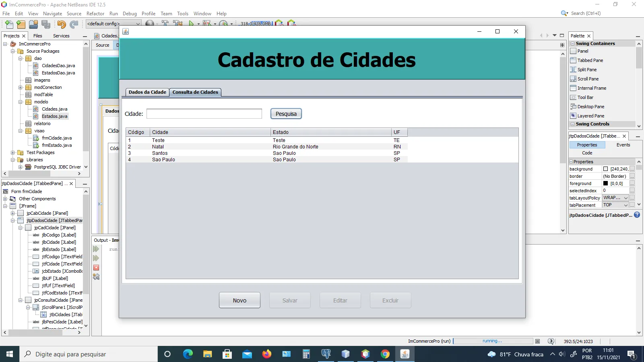Open the Output settings wrench icon
The height and width of the screenshot is (362, 644).
point(96,277)
